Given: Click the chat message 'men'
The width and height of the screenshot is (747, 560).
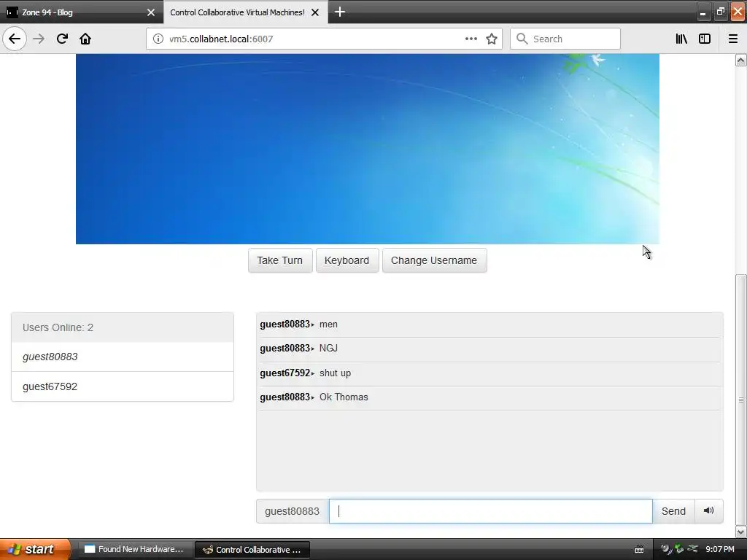Looking at the screenshot, I should point(328,324).
